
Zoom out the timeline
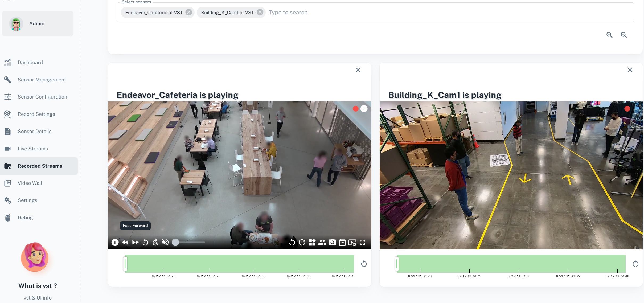[624, 35]
